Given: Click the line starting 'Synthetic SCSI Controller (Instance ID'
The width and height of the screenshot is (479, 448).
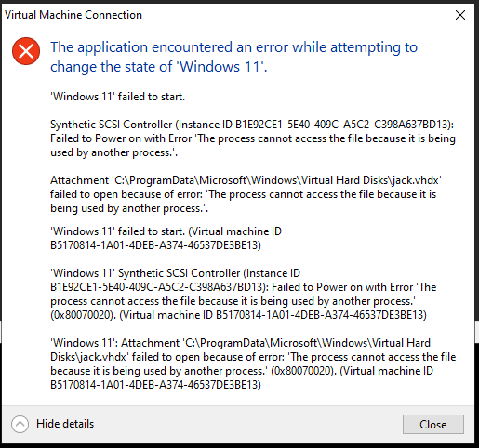Looking at the screenshot, I should (x=252, y=125).
